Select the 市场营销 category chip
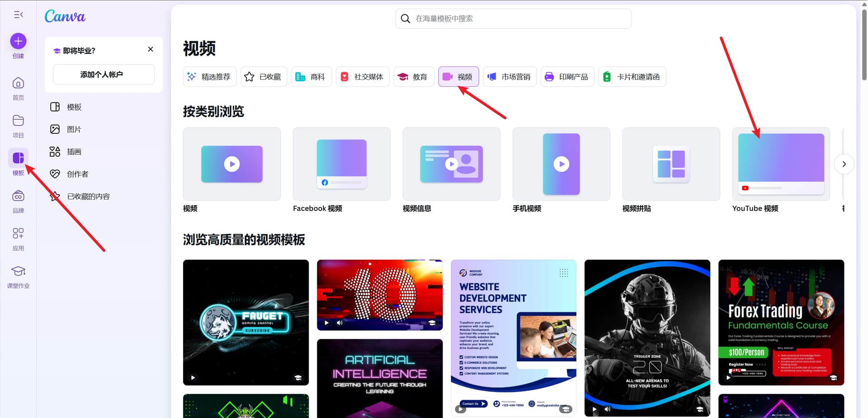868x418 pixels. click(x=510, y=77)
